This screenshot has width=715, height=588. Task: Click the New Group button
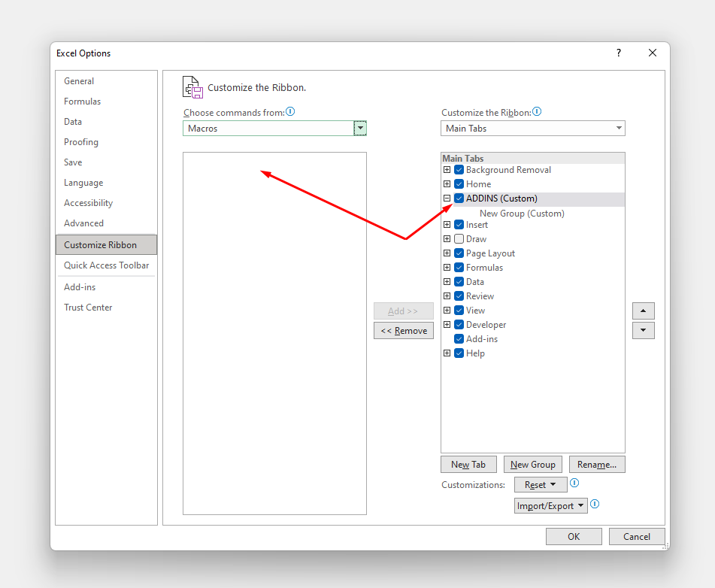coord(532,465)
